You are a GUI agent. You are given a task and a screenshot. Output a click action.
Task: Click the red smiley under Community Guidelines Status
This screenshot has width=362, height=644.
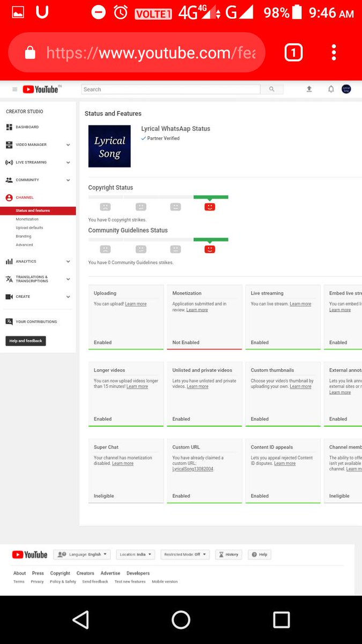(x=210, y=249)
